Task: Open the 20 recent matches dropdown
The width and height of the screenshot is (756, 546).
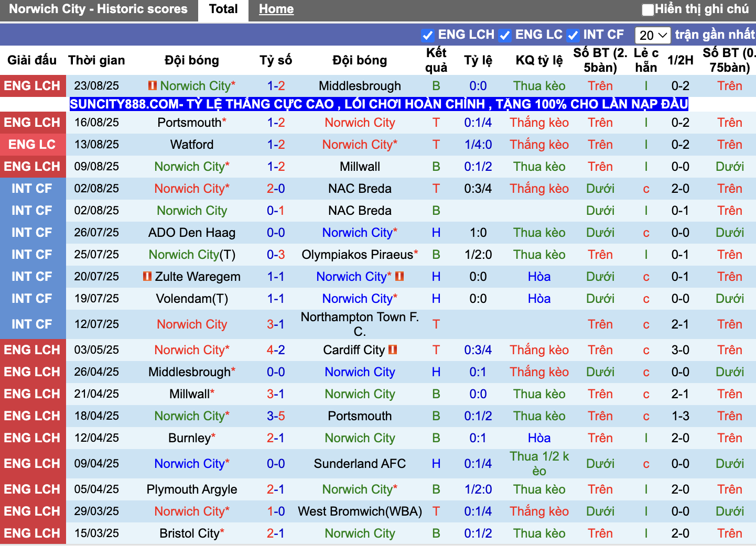Action: click(x=653, y=35)
